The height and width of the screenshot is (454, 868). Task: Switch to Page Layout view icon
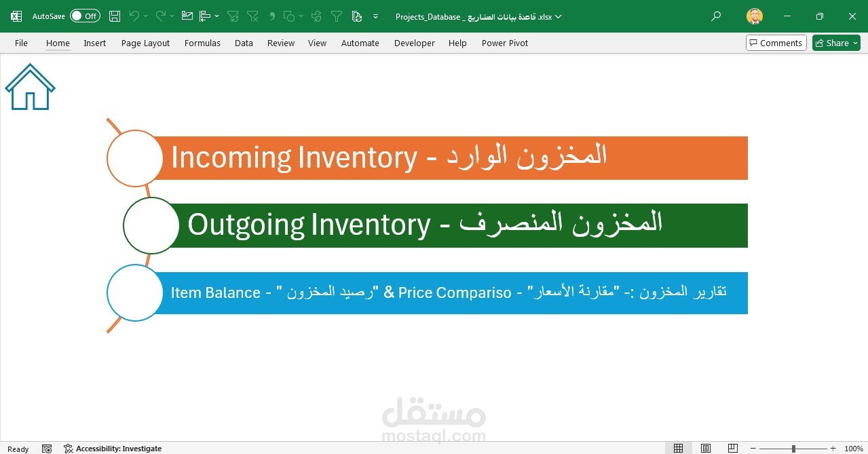click(x=705, y=449)
